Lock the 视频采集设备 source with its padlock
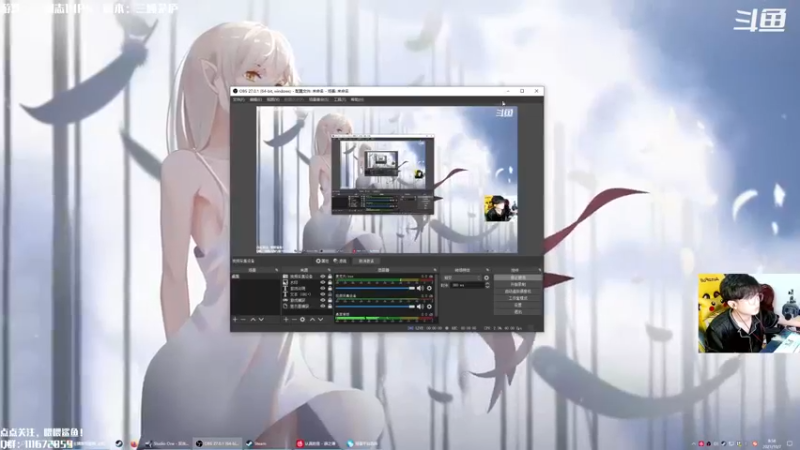800x450 pixels. [x=330, y=277]
